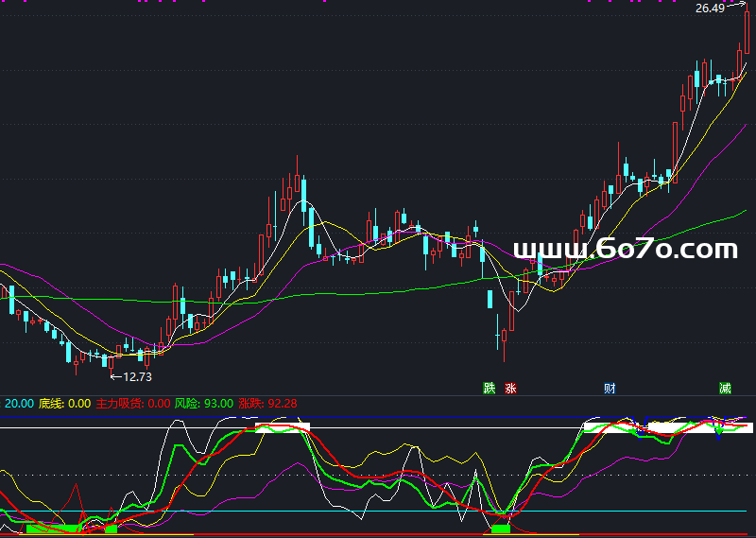Click the green signal block below 跌 marker

(x=500, y=529)
